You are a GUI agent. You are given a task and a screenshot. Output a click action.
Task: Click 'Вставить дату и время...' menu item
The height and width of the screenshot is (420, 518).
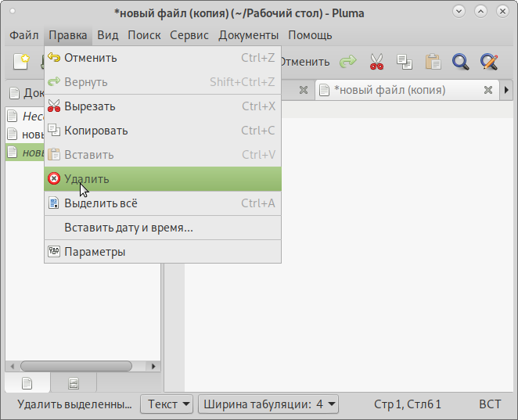click(x=128, y=228)
